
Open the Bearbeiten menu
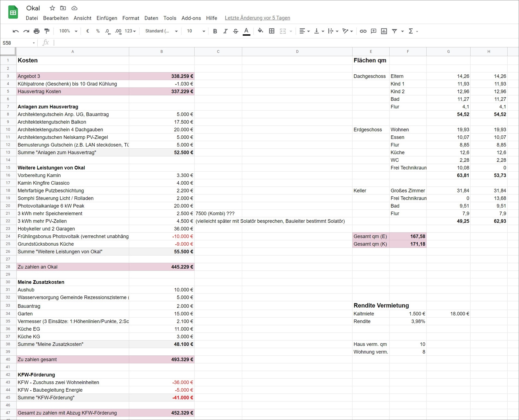[x=56, y=18]
